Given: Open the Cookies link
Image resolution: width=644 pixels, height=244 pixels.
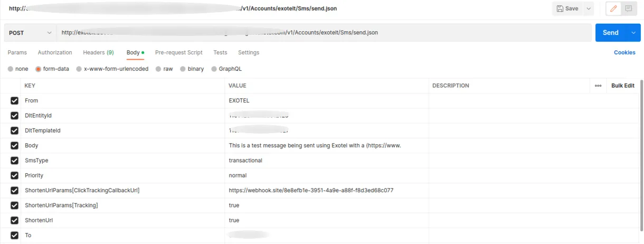Looking at the screenshot, I should (624, 53).
